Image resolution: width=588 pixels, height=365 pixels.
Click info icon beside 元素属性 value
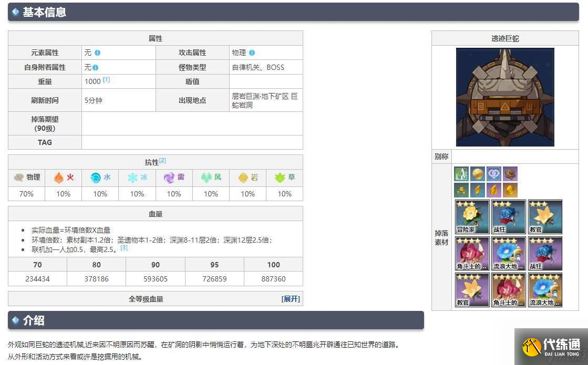coord(98,53)
